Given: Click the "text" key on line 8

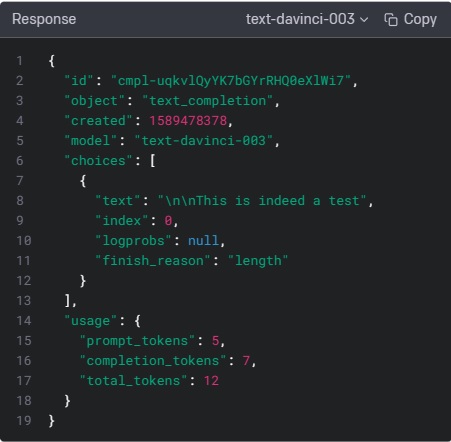Looking at the screenshot, I should (x=118, y=201).
